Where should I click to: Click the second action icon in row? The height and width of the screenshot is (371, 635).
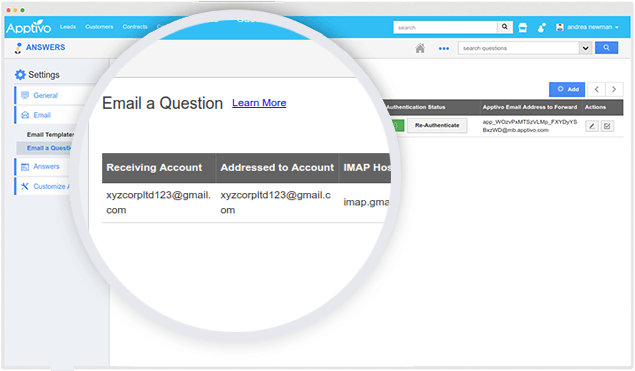tap(607, 126)
